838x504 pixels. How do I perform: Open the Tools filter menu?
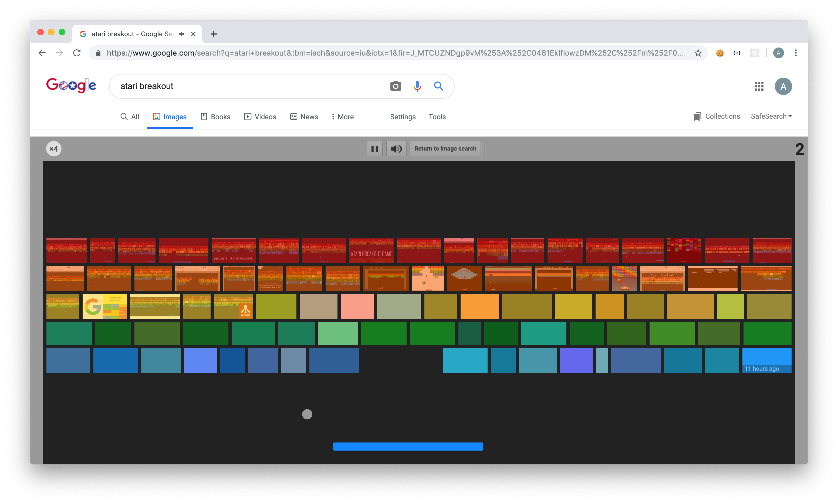coord(437,117)
